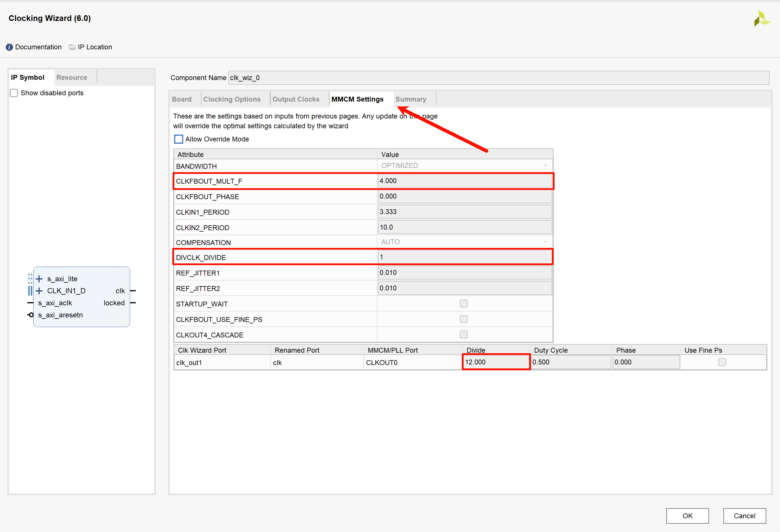Click the s_axi_aresetn port label
This screenshot has height=532, width=780.
click(60, 315)
